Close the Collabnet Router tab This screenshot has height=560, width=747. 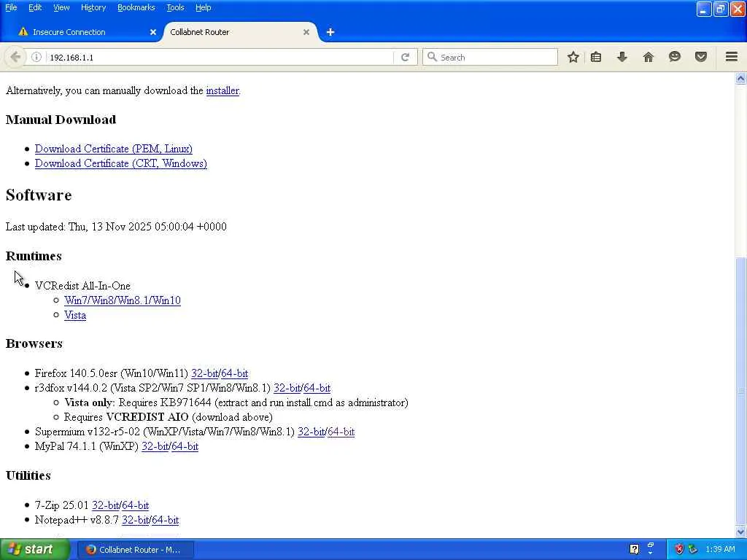306,32
